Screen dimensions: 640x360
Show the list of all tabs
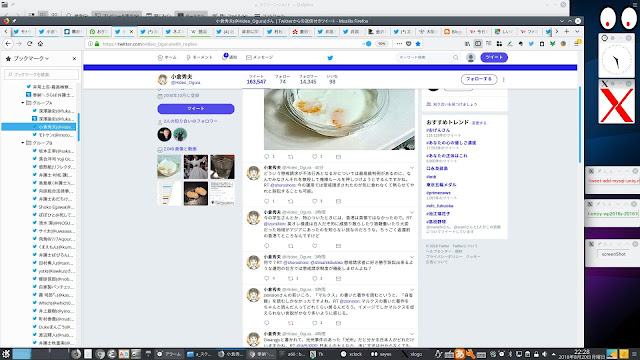click(x=577, y=31)
